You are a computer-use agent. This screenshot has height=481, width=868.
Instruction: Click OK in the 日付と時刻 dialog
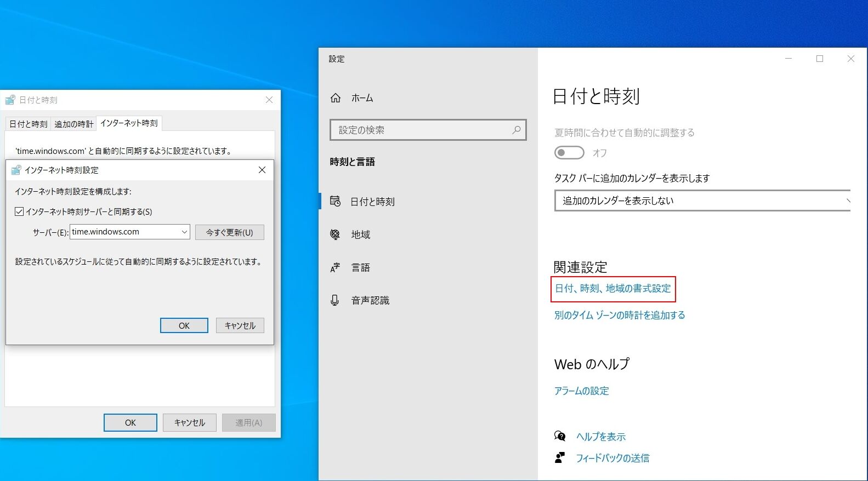point(131,422)
